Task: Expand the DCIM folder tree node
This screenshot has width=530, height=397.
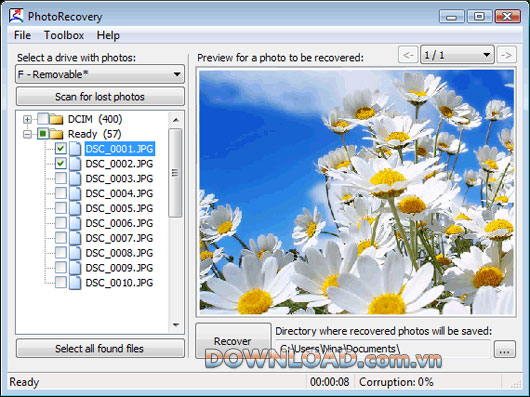Action: 27,119
